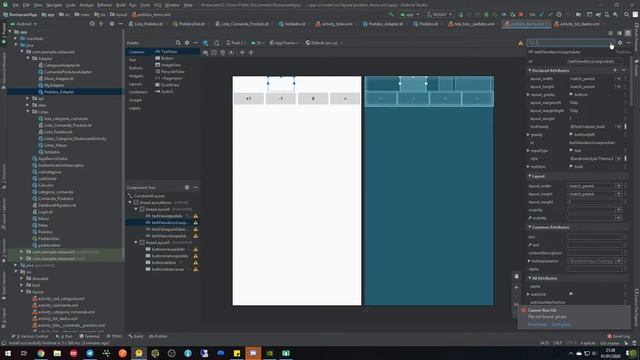Select CategoriaAdapter file in project tree

(62, 65)
